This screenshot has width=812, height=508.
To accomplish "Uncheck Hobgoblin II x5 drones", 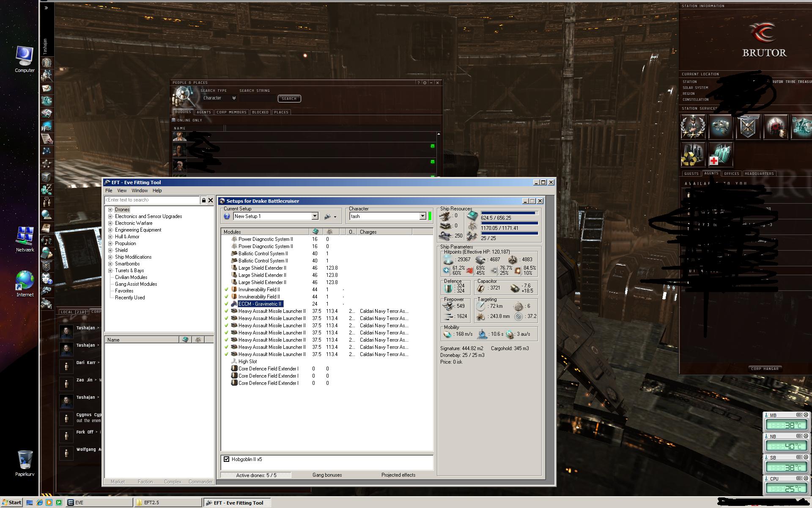I will click(227, 459).
